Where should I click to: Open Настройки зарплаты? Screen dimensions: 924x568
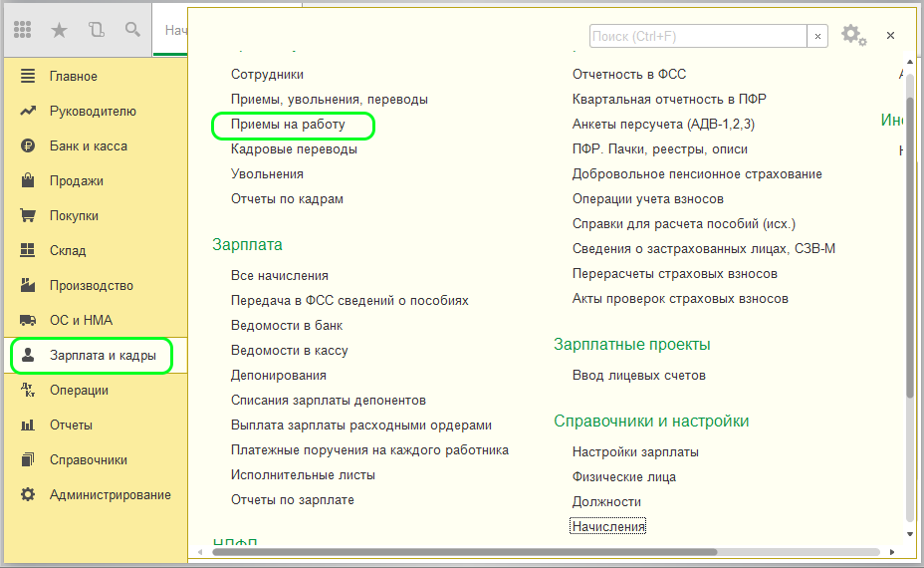(635, 451)
